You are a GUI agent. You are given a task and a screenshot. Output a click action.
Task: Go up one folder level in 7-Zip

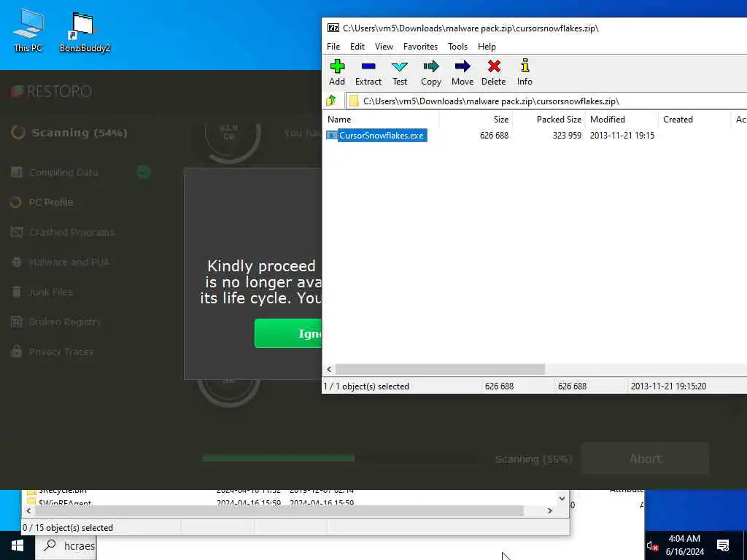click(332, 101)
